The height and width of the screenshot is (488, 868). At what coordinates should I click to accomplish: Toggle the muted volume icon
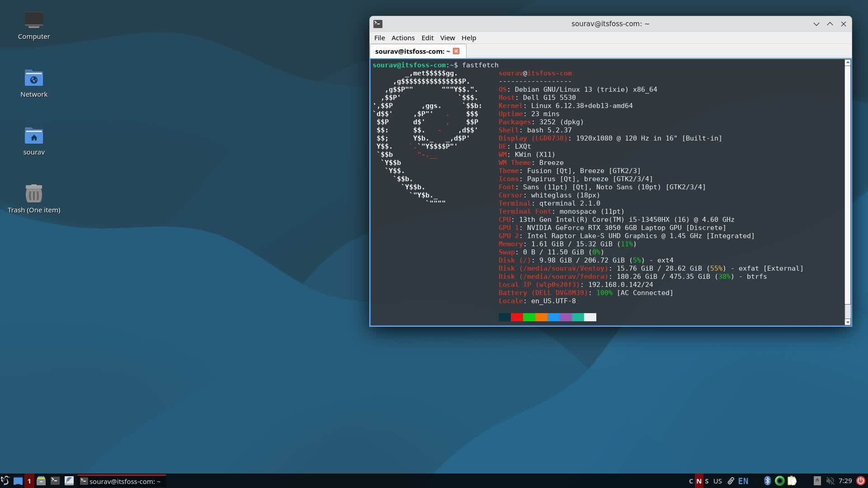point(830,481)
